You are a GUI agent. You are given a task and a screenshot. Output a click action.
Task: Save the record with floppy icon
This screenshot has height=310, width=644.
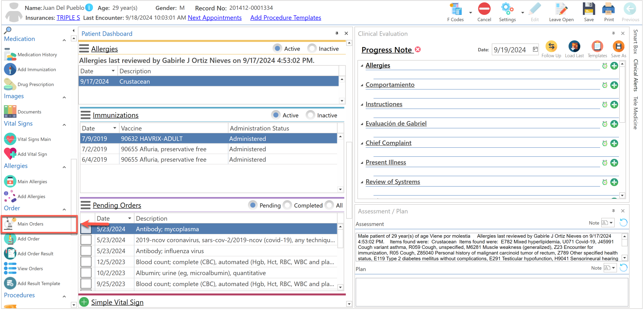tap(589, 9)
